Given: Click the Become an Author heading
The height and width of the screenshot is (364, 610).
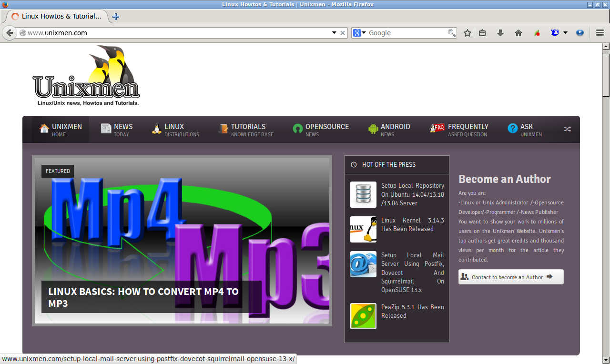Looking at the screenshot, I should [x=505, y=179].
